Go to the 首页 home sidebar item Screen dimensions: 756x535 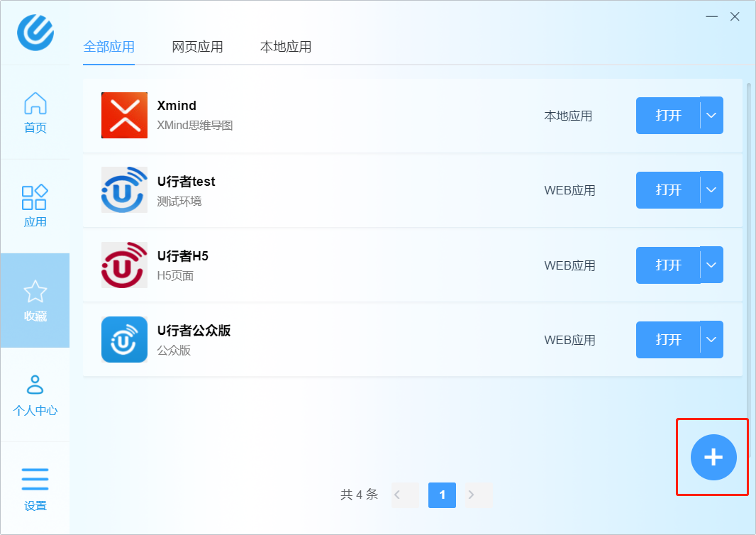point(35,112)
